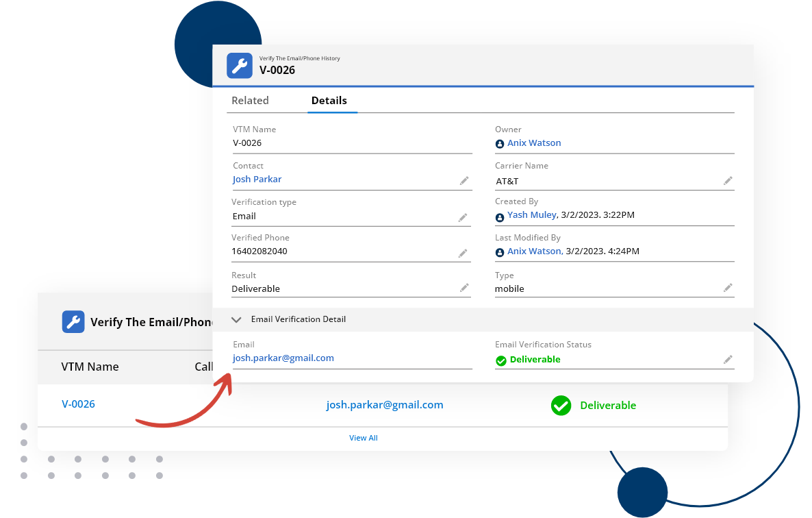Open Yash Muley in Created By
This screenshot has width=812, height=518.
point(532,214)
